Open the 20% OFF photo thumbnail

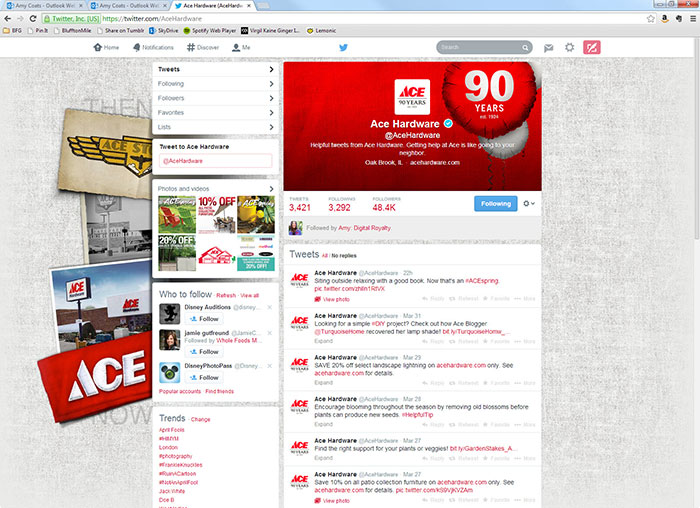(177, 253)
